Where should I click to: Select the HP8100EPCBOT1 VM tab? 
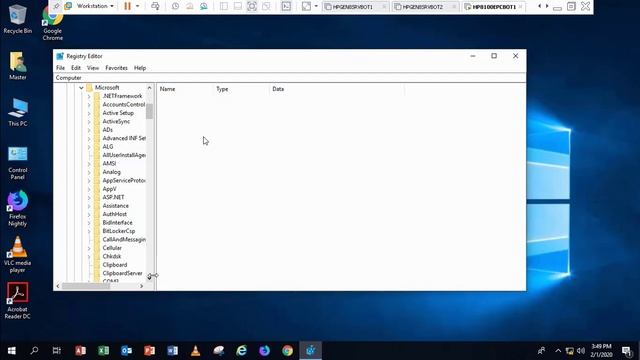(x=493, y=7)
